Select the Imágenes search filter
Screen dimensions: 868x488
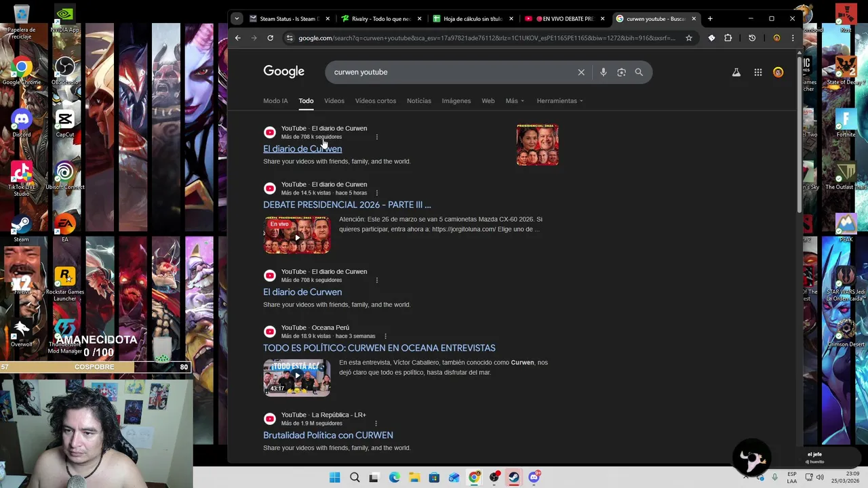tap(456, 101)
